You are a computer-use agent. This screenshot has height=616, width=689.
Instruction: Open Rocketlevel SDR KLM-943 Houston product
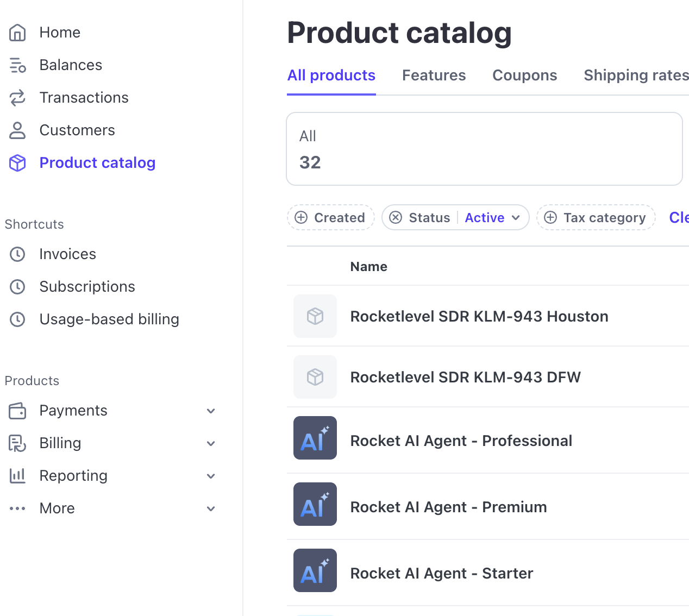coord(479,316)
